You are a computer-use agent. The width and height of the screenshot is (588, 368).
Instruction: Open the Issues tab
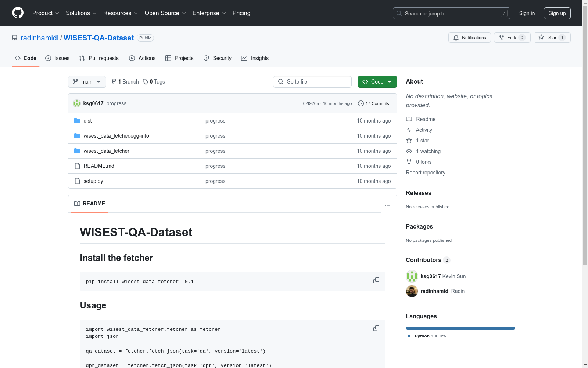(57, 58)
